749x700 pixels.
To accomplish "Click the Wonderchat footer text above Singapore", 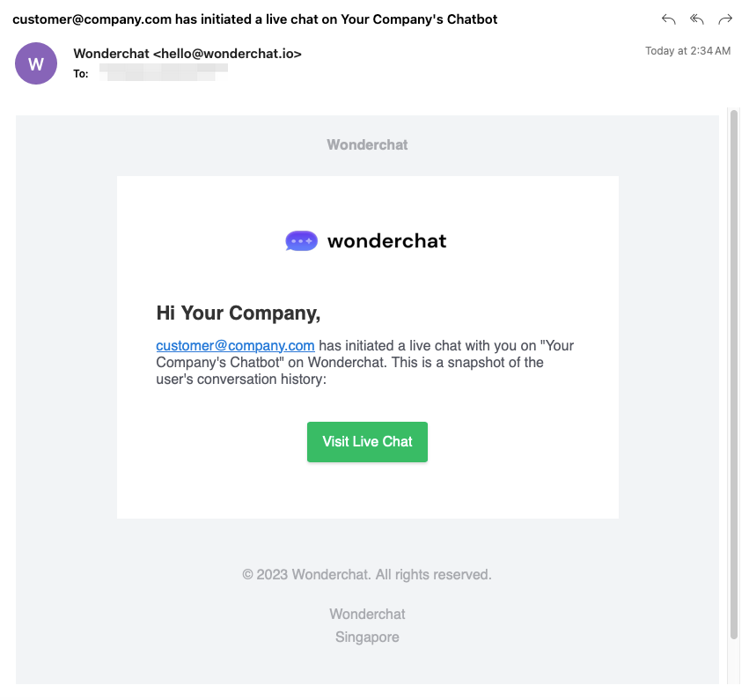I will (x=367, y=614).
